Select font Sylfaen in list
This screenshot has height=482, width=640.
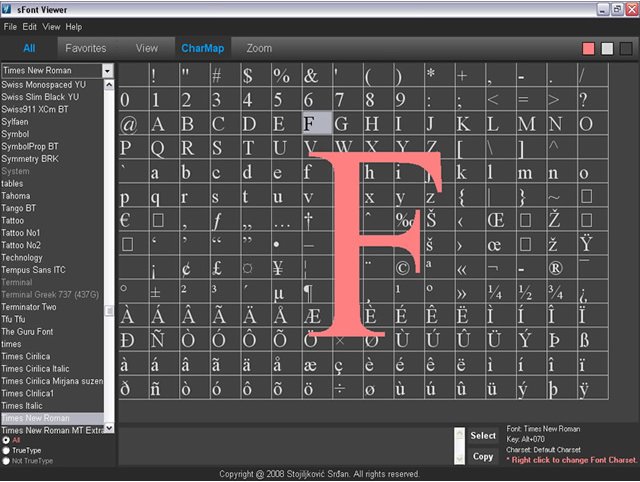point(52,122)
